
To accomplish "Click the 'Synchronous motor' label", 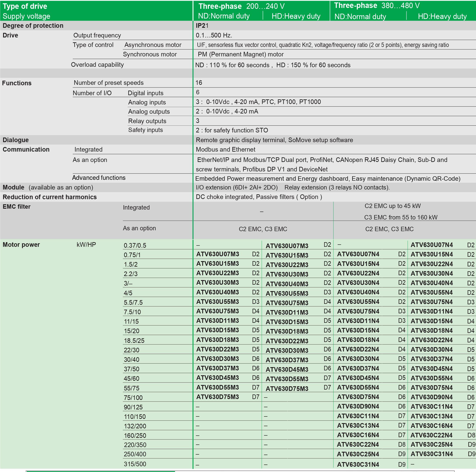I will pos(150,54).
